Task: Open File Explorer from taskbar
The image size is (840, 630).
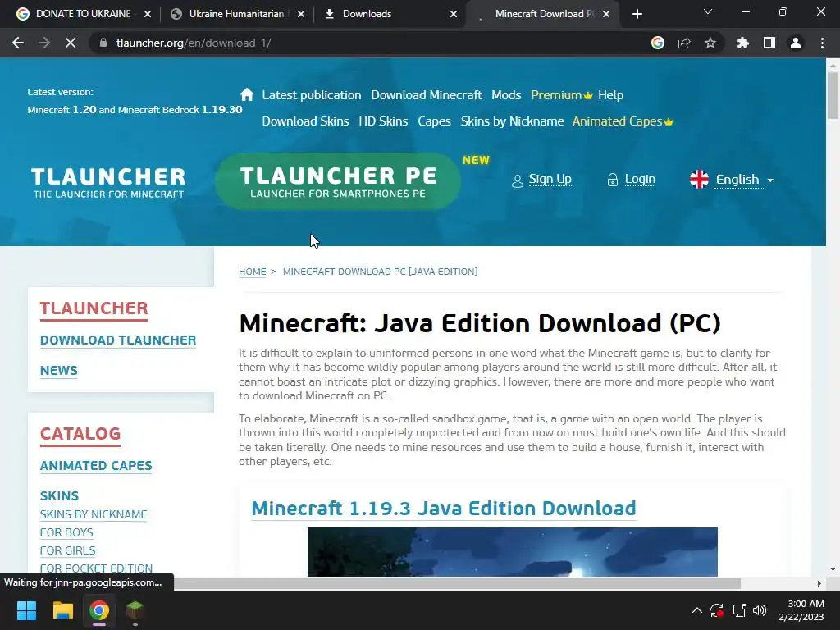Action: (62, 610)
